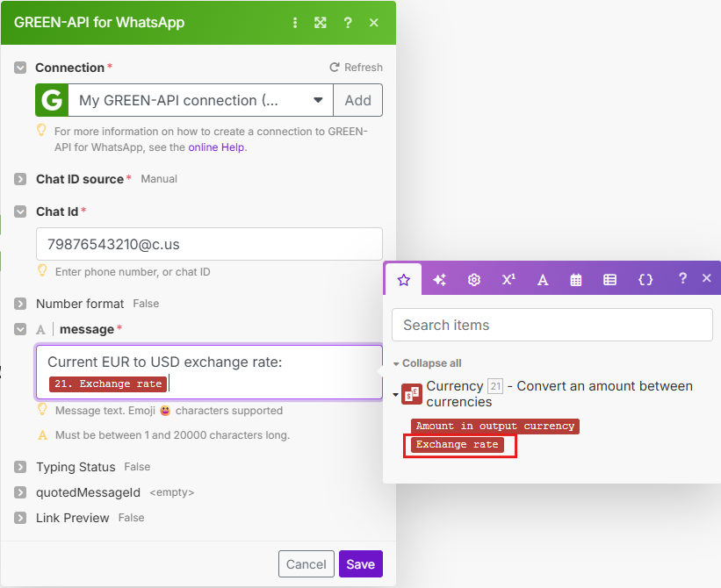Image resolution: width=721 pixels, height=588 pixels.
Task: Open the date and time calendar tab
Action: point(576,279)
